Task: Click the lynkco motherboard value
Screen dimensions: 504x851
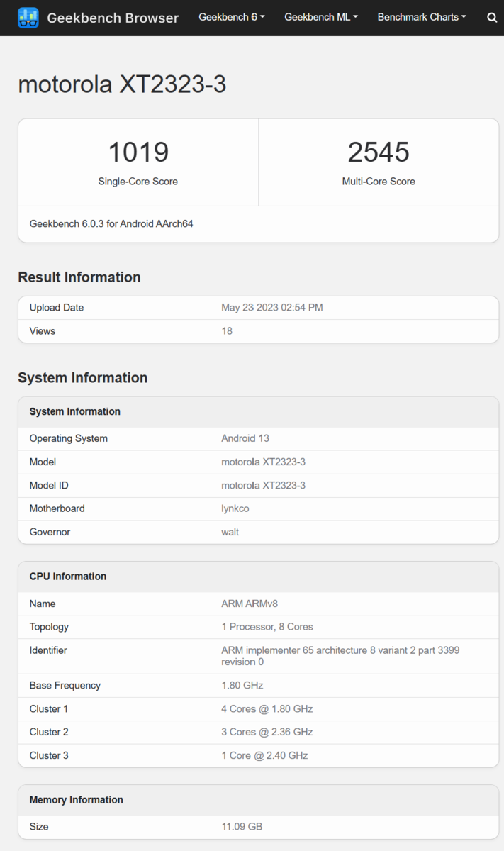Action: [x=235, y=508]
